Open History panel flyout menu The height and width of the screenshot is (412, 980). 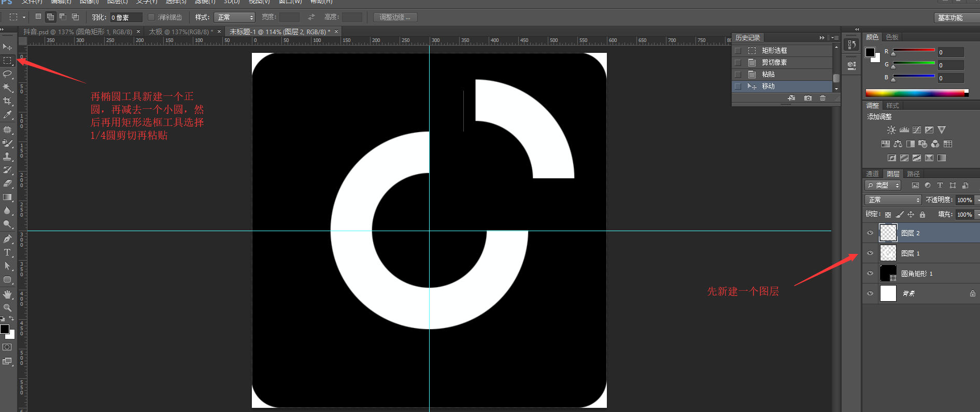pyautogui.click(x=834, y=38)
